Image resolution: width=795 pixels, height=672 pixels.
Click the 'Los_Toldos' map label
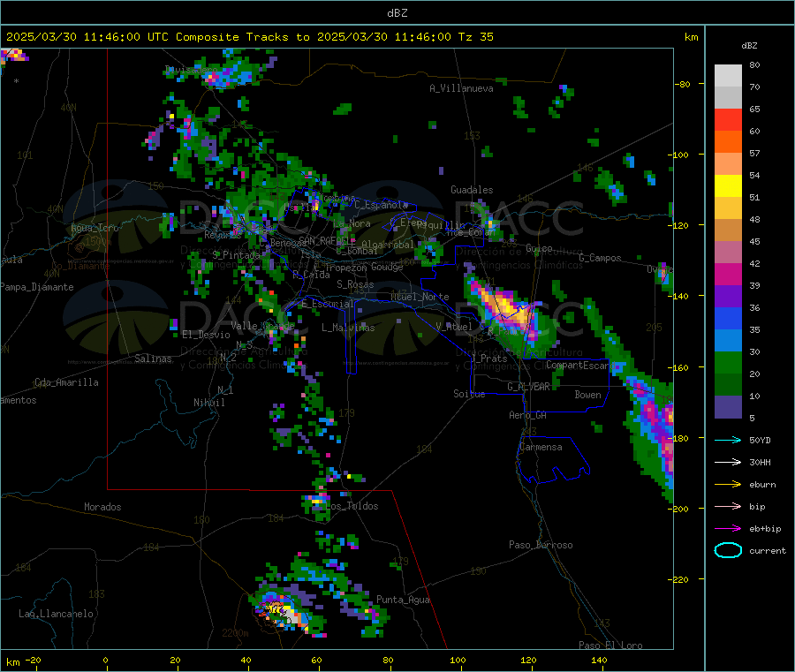(352, 506)
